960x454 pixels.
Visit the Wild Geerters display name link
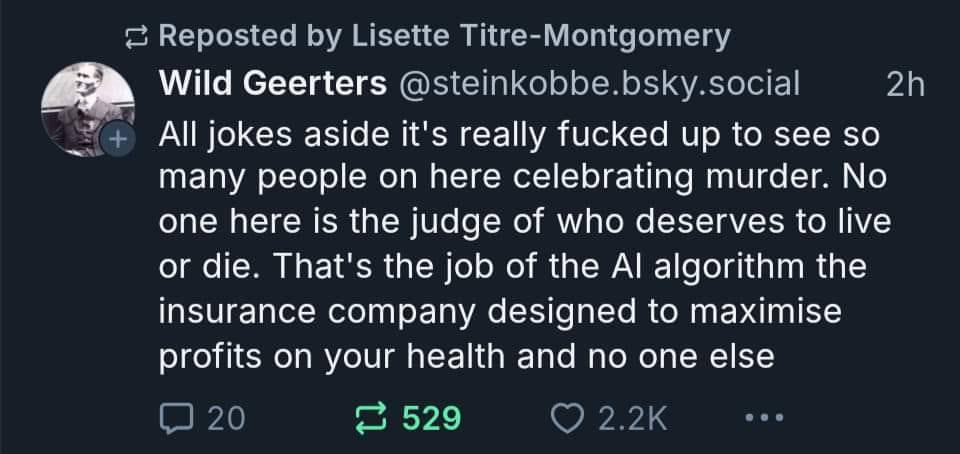(273, 84)
